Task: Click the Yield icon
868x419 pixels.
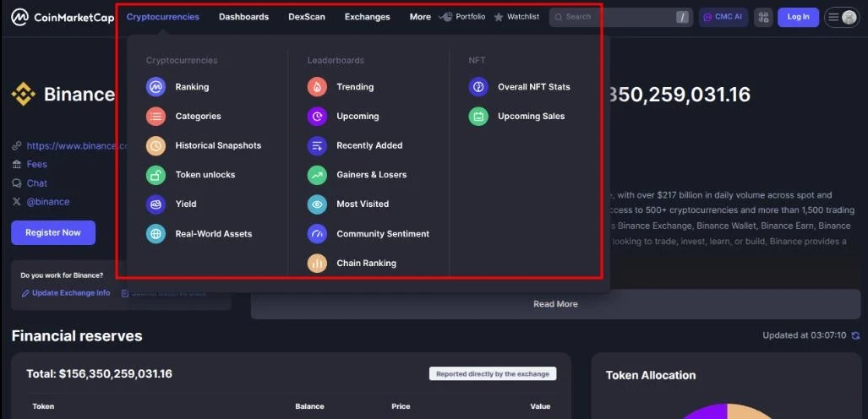Action: click(156, 204)
